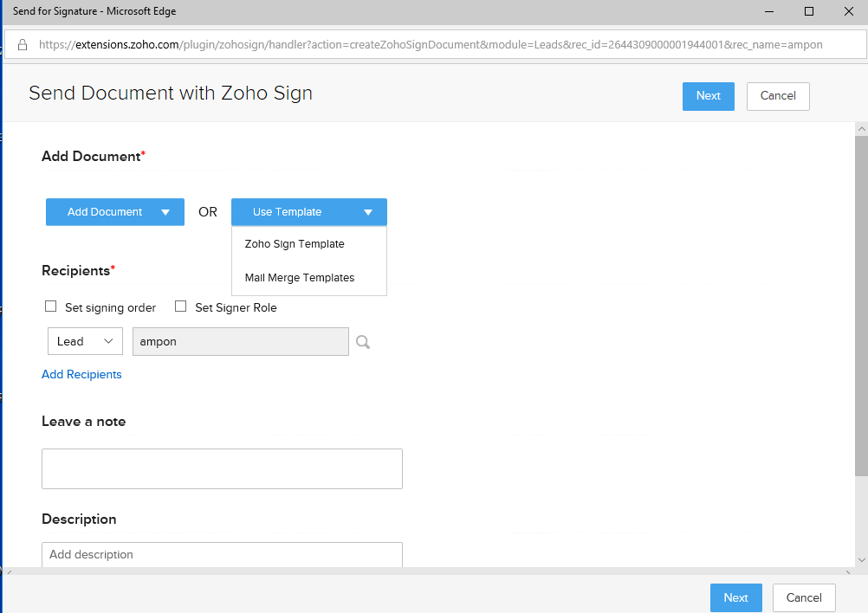
Task: Close the Send for Signature window
Action: 849,11
